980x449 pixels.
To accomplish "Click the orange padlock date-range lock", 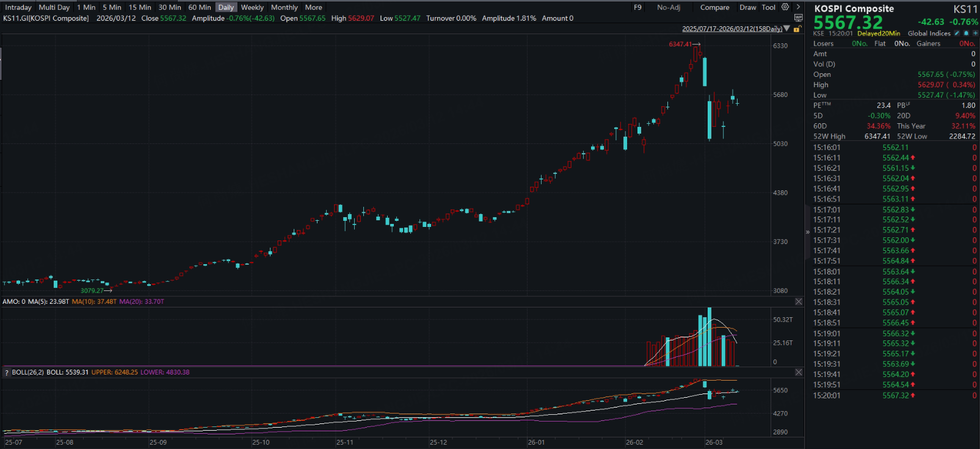I will (x=797, y=29).
